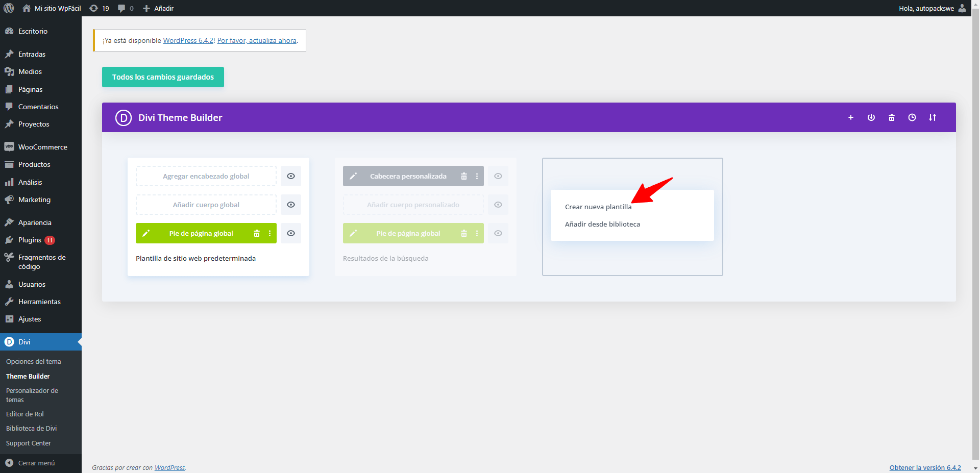Click Añadir cuerpo personalizado placeholder
This screenshot has height=473, width=980.
(413, 205)
